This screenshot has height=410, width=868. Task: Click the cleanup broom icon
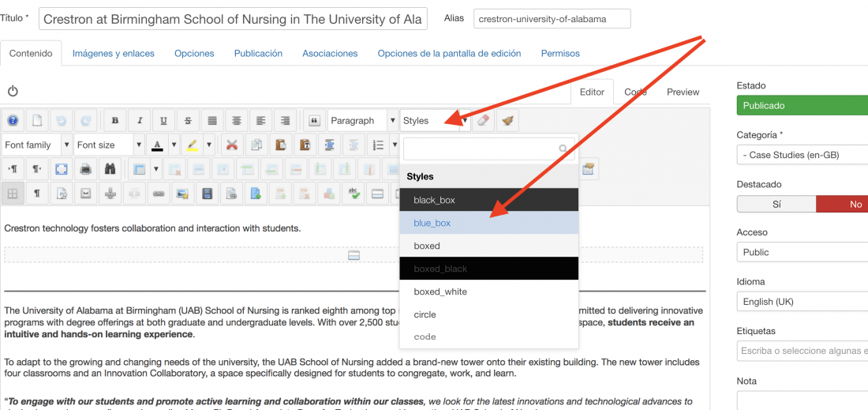tap(507, 120)
